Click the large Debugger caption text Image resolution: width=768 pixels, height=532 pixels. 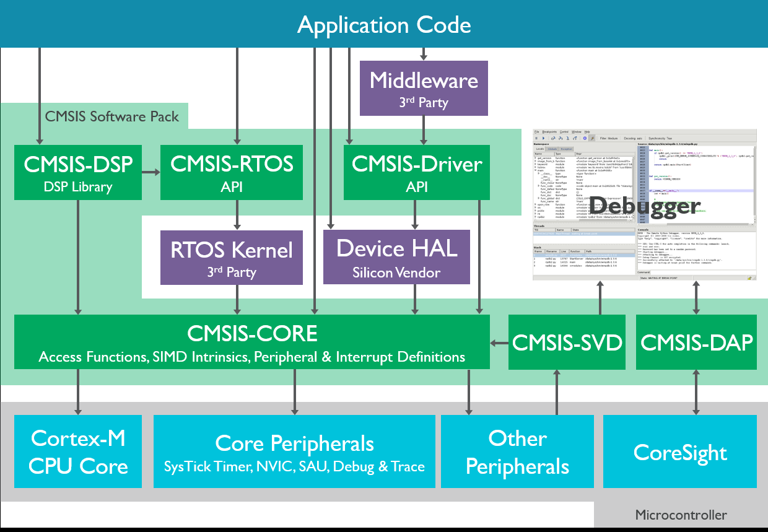[644, 207]
